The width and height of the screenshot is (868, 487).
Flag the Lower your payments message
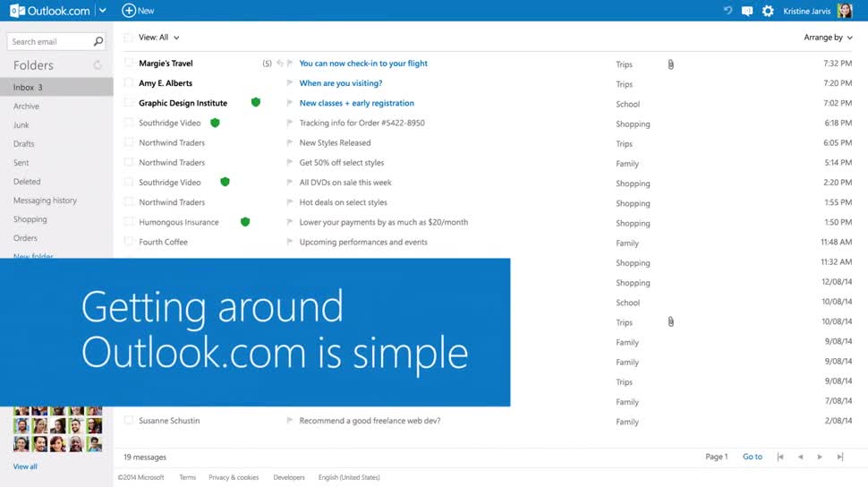click(x=290, y=222)
